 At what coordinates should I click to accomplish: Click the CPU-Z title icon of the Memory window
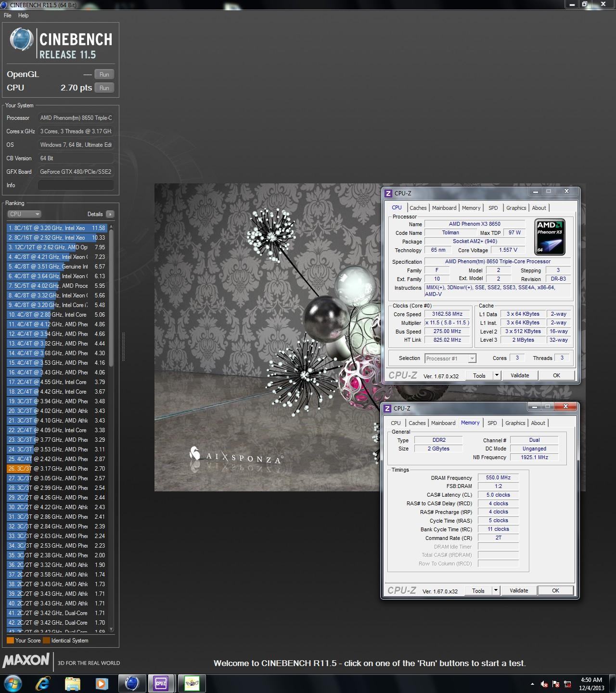click(x=387, y=408)
